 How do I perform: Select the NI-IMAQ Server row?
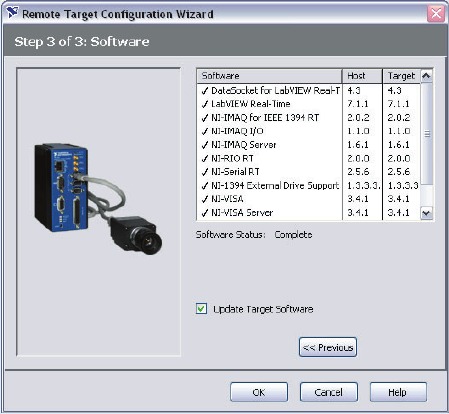pyautogui.click(x=309, y=145)
